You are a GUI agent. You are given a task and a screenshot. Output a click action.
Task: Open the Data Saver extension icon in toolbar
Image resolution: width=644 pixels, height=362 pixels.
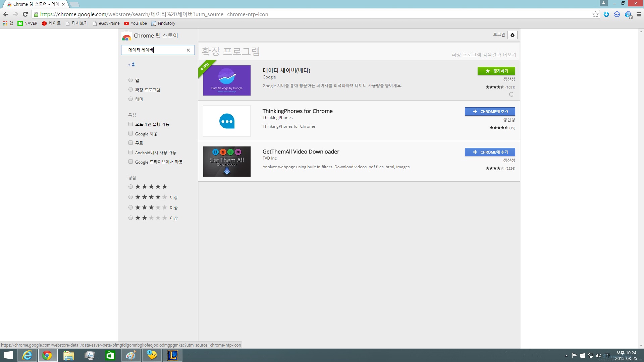(x=628, y=14)
